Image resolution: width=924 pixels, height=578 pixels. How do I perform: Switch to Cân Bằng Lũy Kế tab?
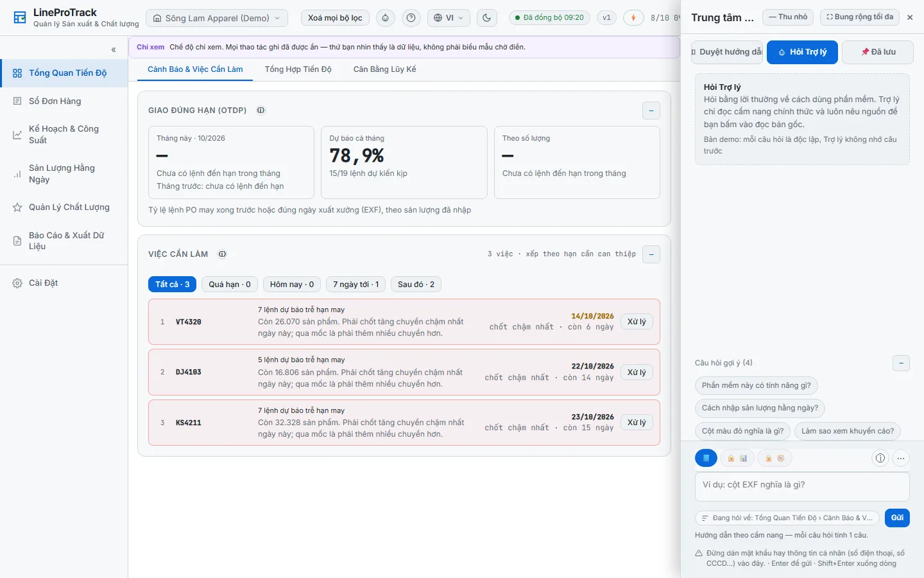385,69
